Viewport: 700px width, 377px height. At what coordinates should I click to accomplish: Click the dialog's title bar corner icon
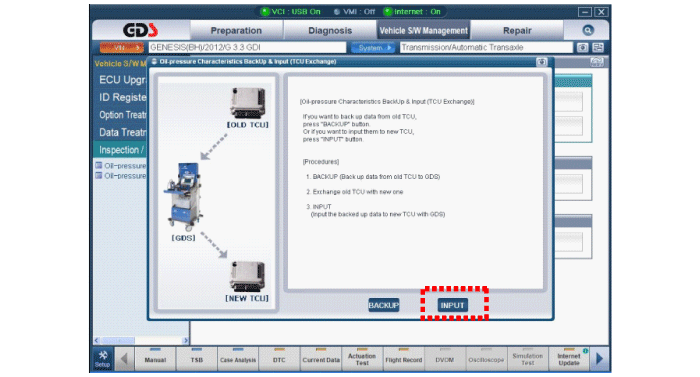(x=542, y=62)
